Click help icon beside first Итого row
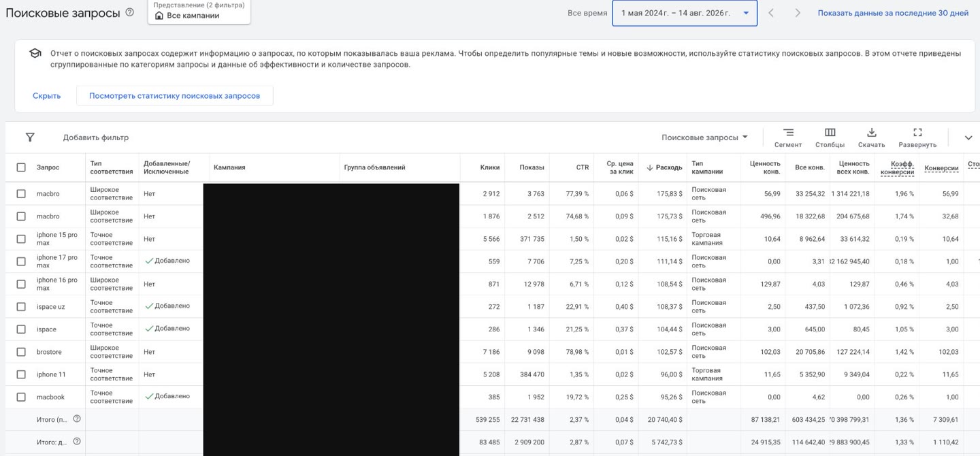Screen dimensions: 980x456 pos(77,419)
